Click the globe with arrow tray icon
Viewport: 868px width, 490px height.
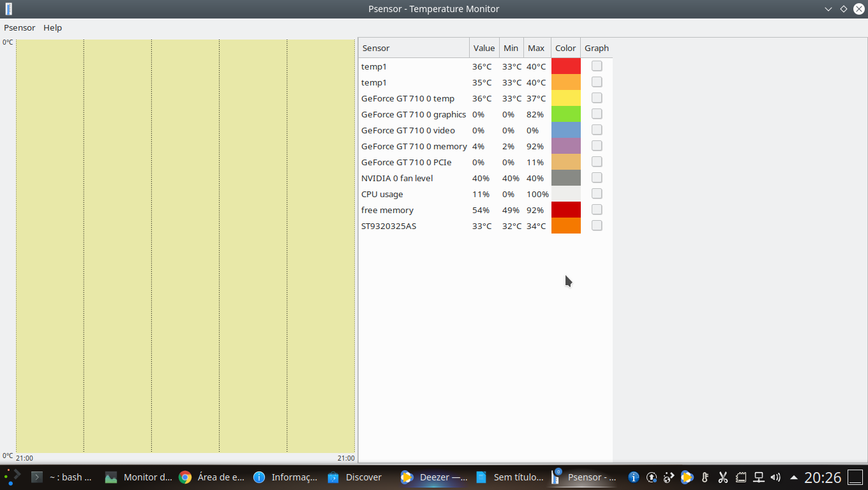pyautogui.click(x=669, y=477)
